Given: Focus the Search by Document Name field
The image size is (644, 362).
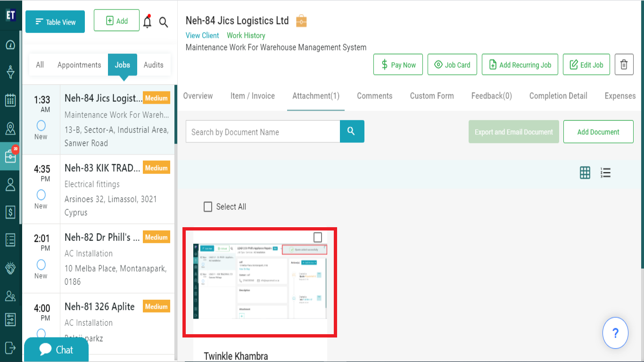Looking at the screenshot, I should coord(263,132).
